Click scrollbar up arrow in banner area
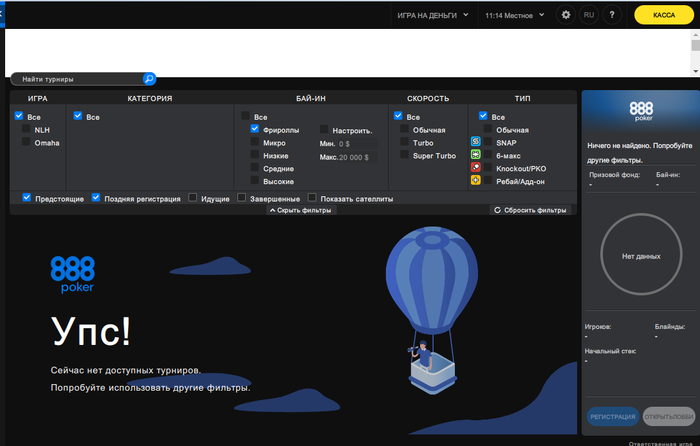 coord(696,34)
